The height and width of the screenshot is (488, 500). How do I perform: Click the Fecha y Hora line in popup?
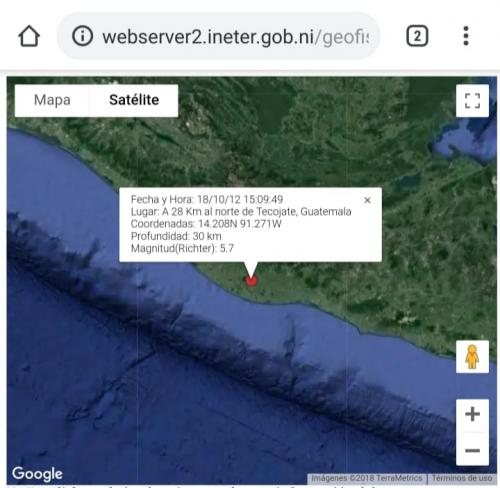(x=207, y=199)
